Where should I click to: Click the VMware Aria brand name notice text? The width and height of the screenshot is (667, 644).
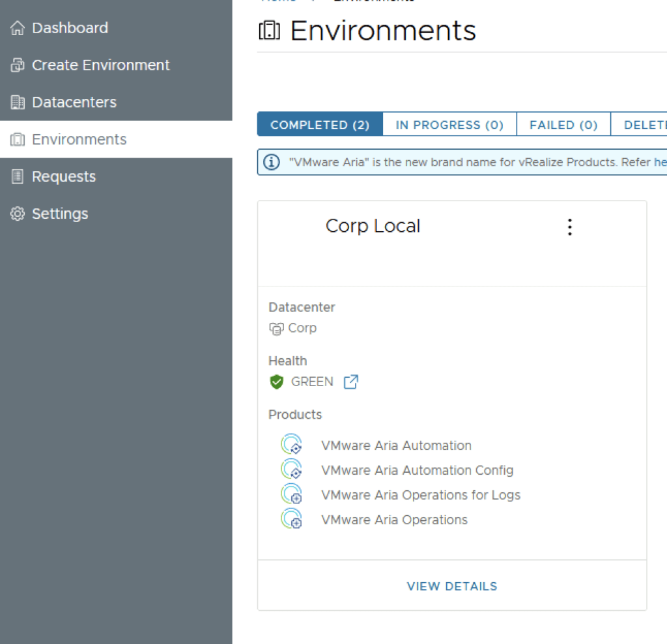click(x=477, y=162)
